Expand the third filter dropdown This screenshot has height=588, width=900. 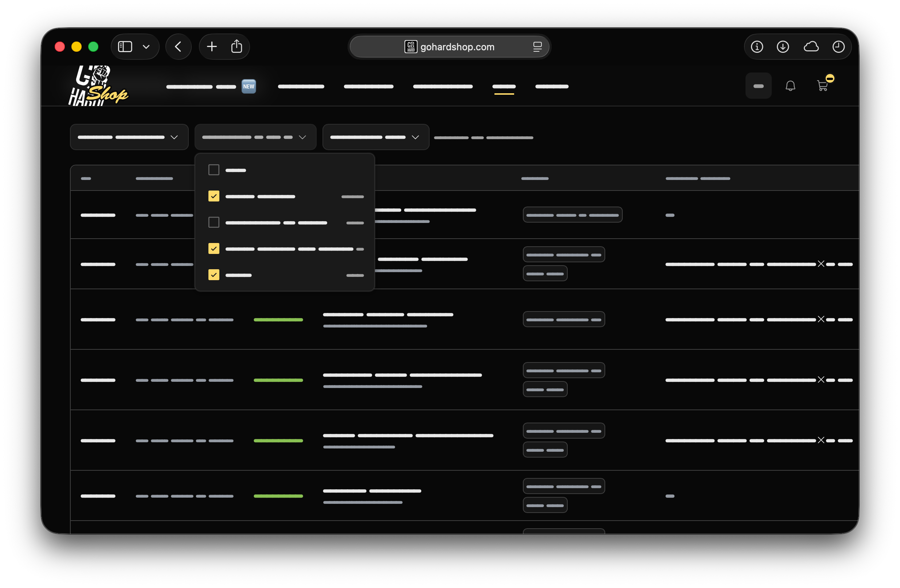[x=376, y=137]
